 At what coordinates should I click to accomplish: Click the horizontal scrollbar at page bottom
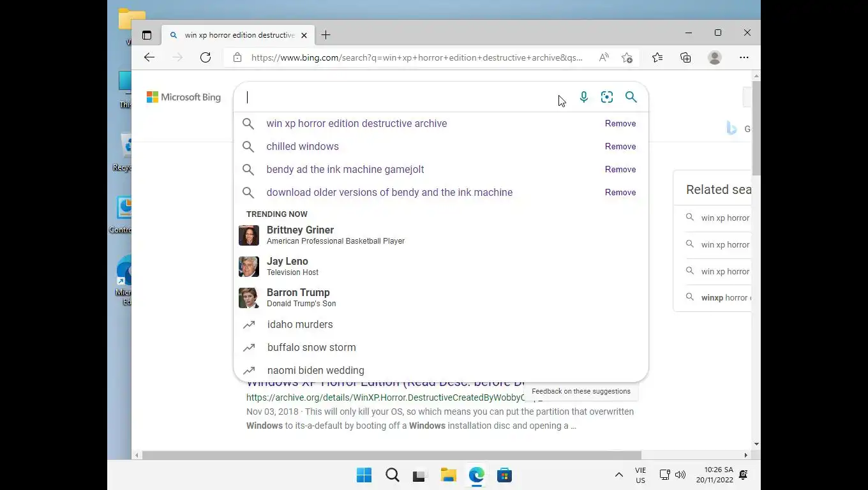tap(392, 455)
